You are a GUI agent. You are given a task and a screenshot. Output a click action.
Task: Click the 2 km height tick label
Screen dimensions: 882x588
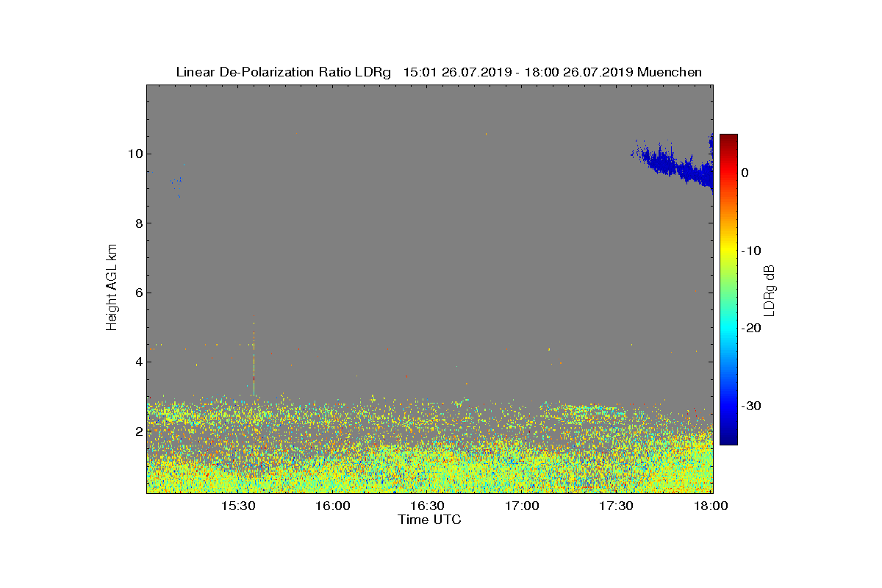pos(138,431)
